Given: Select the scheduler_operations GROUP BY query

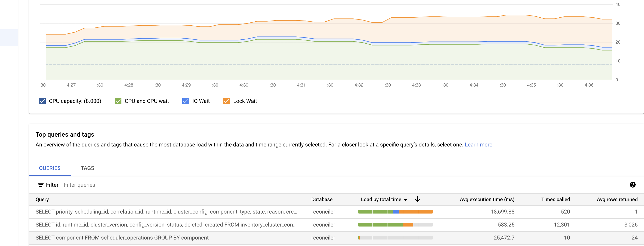Looking at the screenshot, I should (x=122, y=237).
